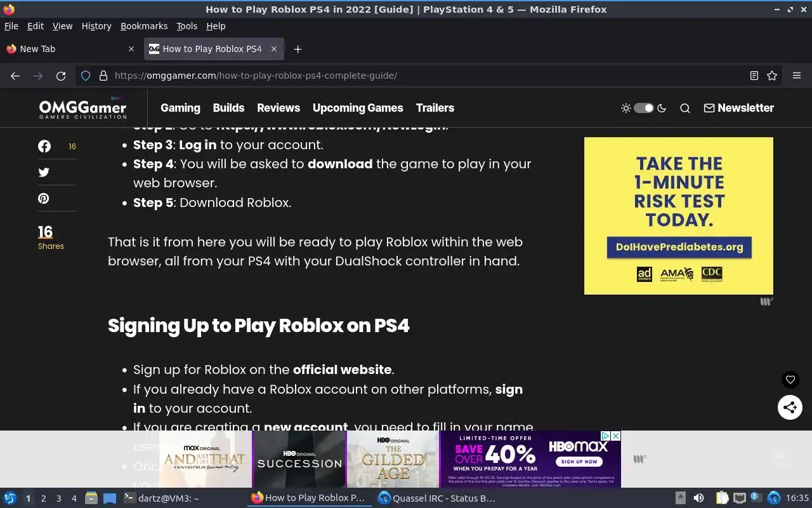
Task: Go back using the browser back arrow
Action: (x=15, y=76)
